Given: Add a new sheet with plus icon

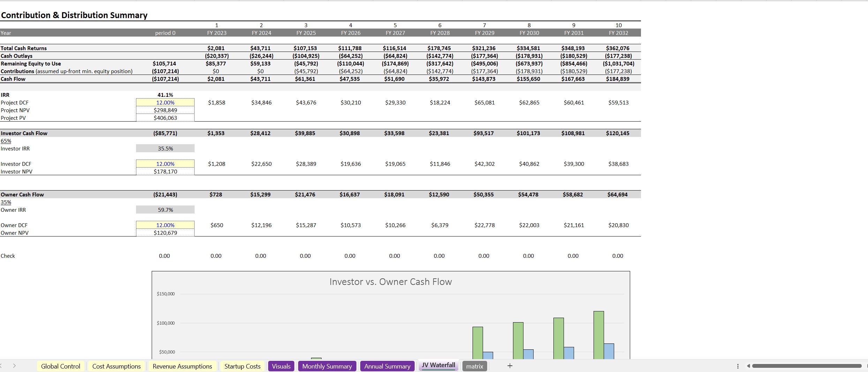Looking at the screenshot, I should click(510, 366).
